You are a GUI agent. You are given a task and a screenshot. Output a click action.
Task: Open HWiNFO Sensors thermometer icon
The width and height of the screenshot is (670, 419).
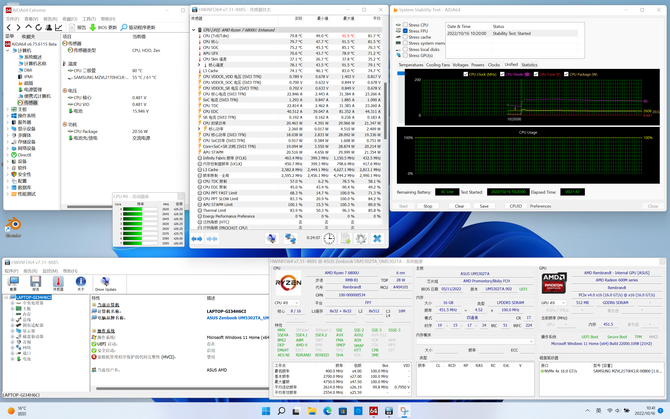coord(58,283)
